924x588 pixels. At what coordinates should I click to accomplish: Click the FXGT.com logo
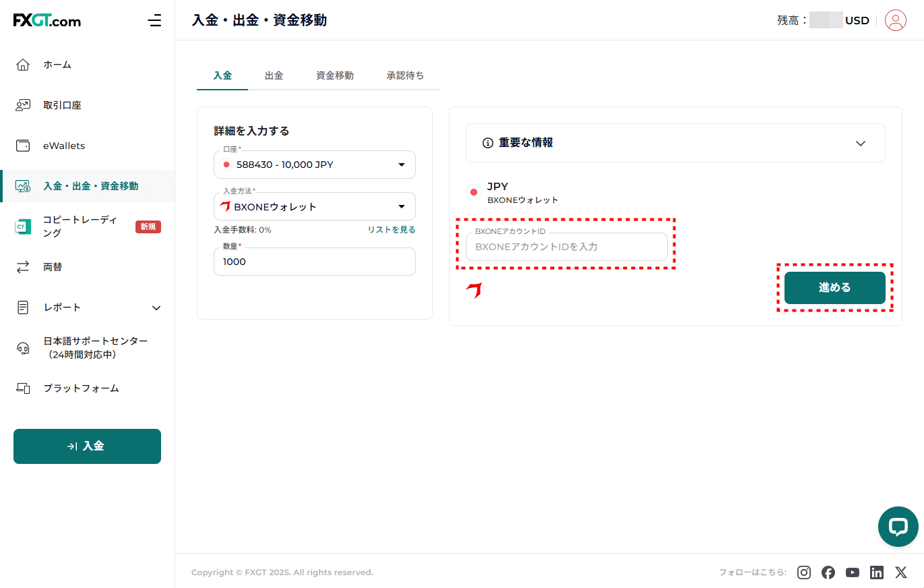pos(47,20)
